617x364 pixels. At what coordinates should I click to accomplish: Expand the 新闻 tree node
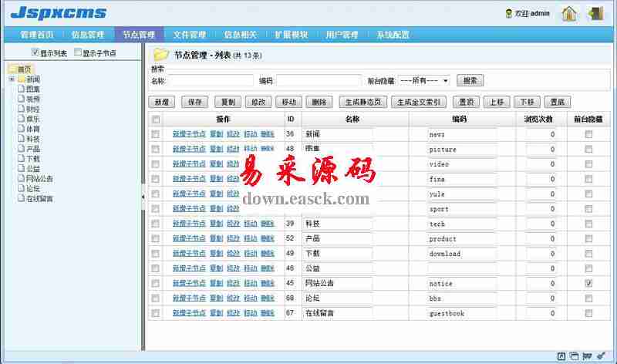coord(12,79)
